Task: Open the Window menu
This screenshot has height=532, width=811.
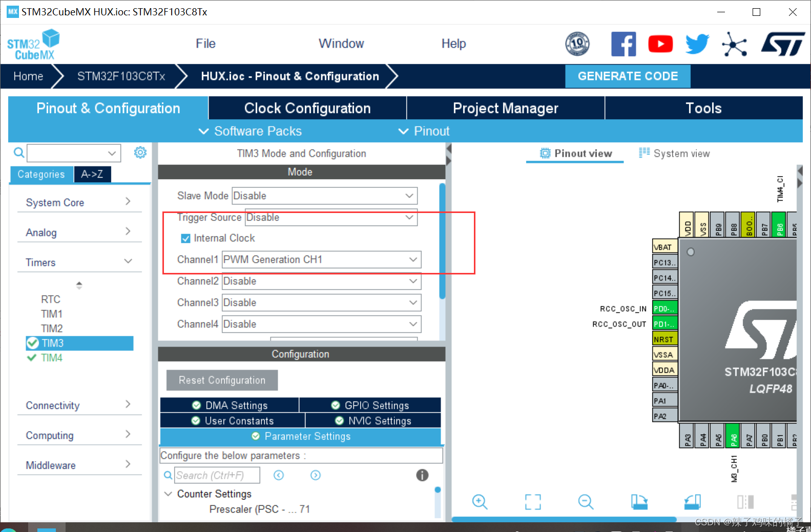Action: point(341,44)
